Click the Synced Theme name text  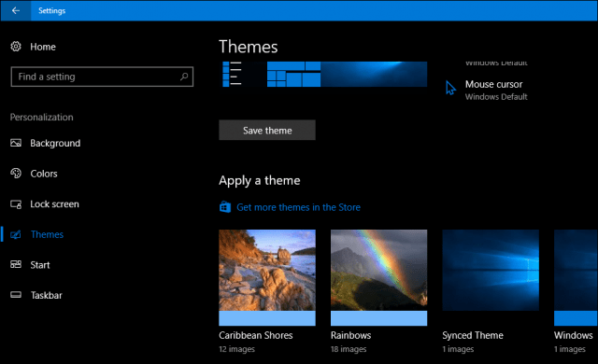[x=473, y=335]
